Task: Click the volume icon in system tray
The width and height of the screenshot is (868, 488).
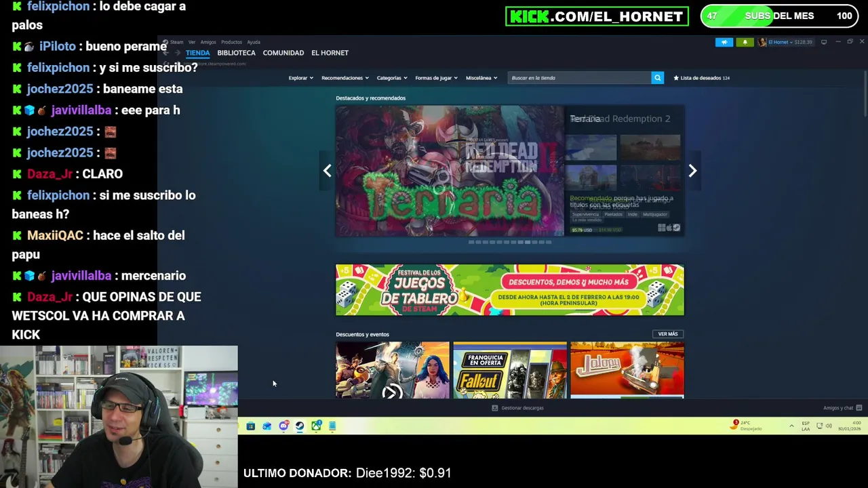Action: pos(829,426)
